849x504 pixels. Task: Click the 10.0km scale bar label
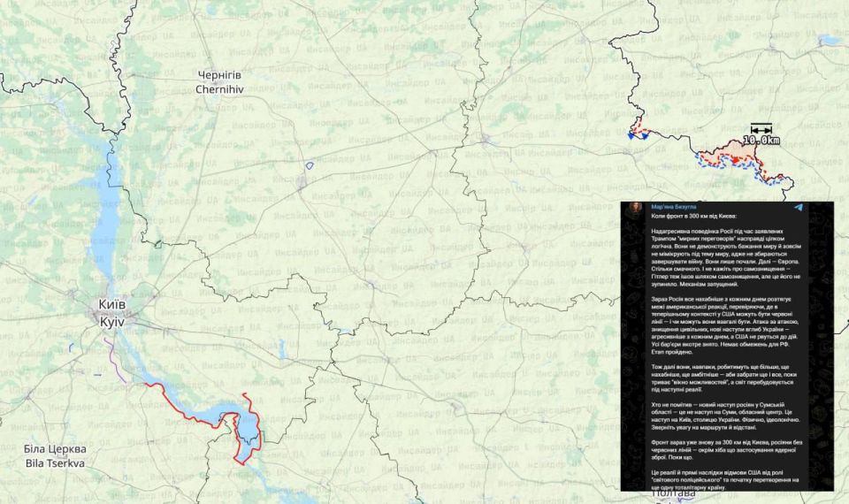[761, 140]
